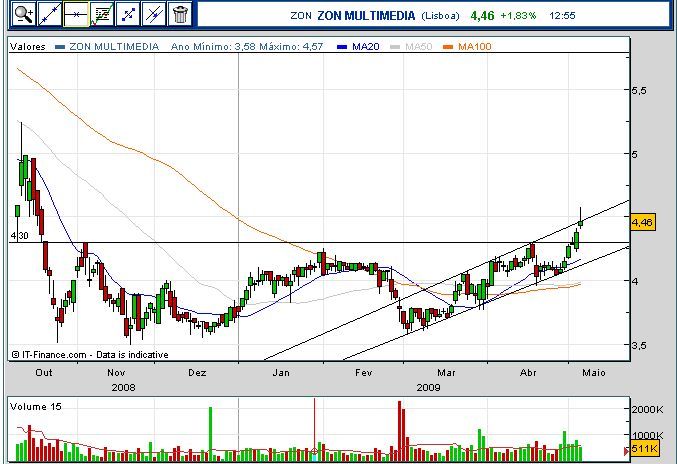Select the parallel channel lines tool
Screen dimensions: 677x464
tap(154, 14)
